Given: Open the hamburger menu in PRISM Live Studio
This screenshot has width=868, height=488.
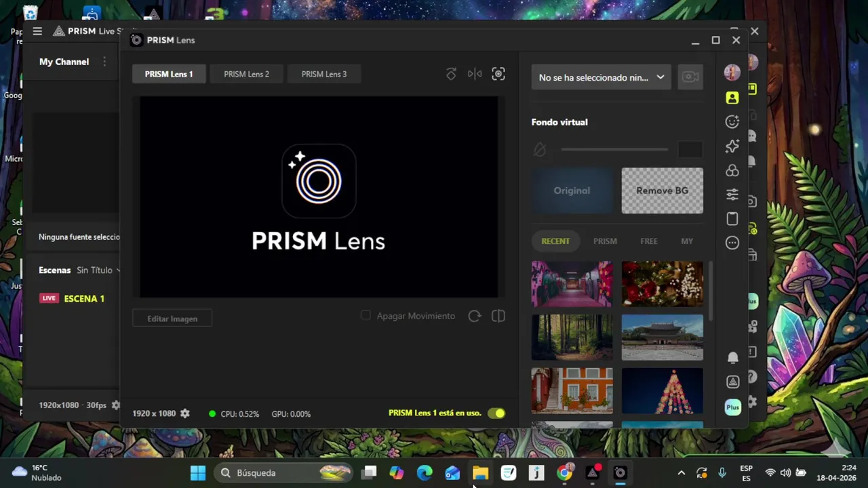Looking at the screenshot, I should pos(37,31).
